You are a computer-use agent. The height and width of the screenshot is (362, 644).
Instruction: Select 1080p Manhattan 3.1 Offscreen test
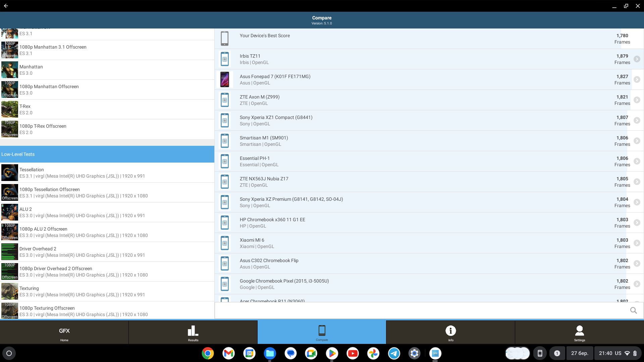[107, 50]
